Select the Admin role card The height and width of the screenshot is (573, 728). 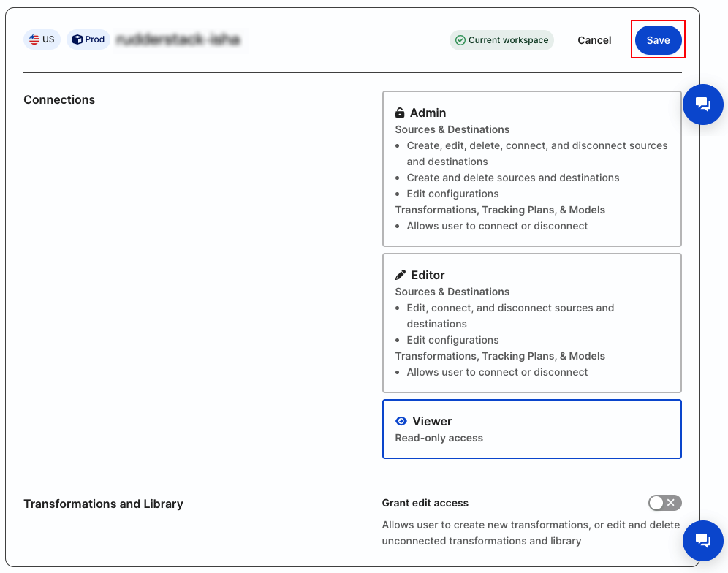(531, 169)
